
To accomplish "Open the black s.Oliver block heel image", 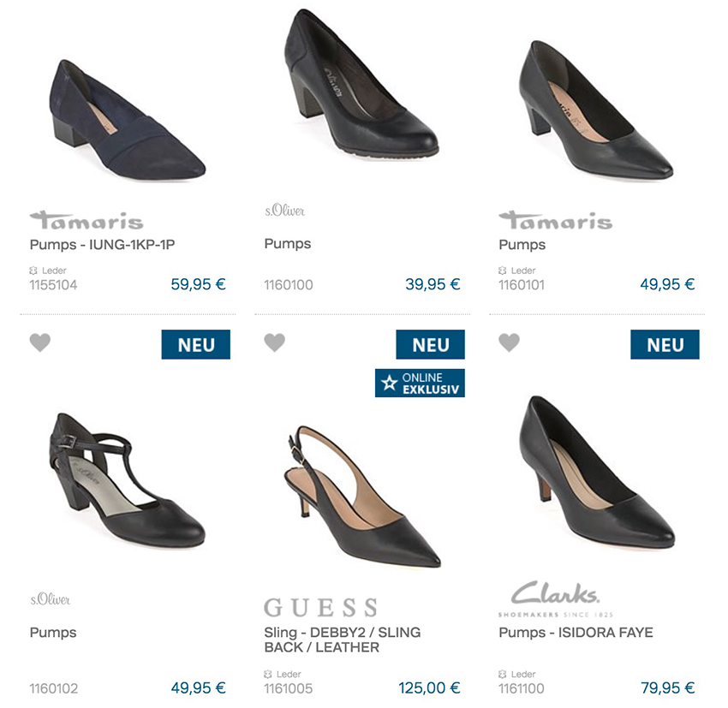I will click(361, 86).
